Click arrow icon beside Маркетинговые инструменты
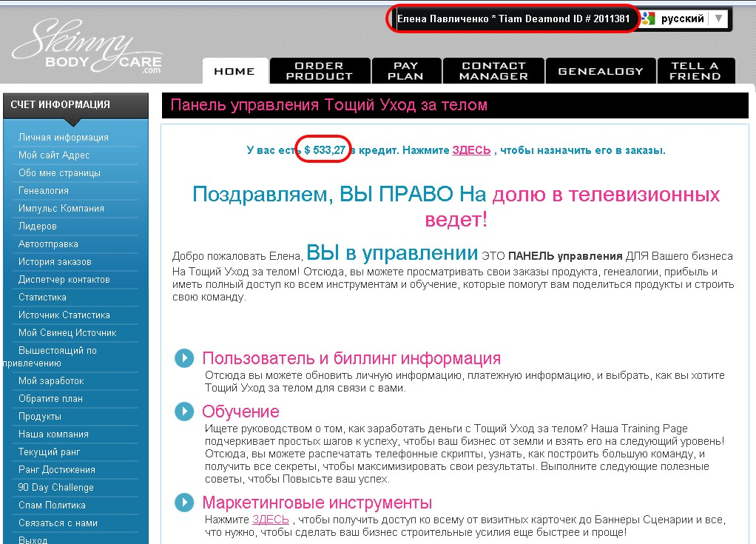756x544 pixels. pyautogui.click(x=184, y=502)
